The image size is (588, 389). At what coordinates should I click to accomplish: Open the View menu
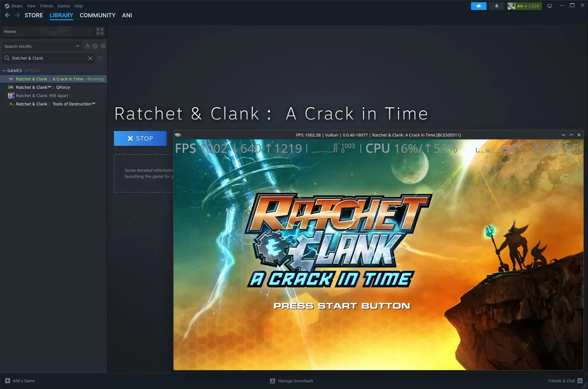[x=31, y=6]
